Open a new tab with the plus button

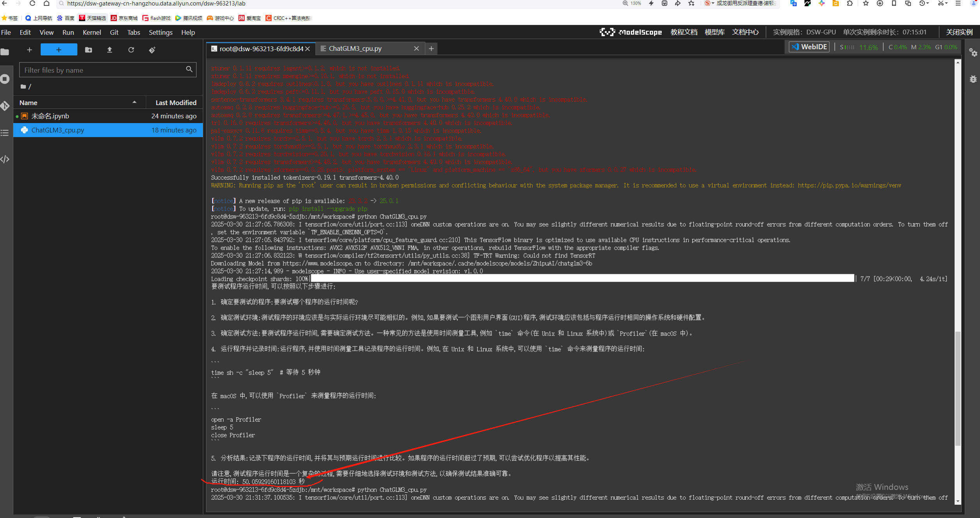[431, 48]
